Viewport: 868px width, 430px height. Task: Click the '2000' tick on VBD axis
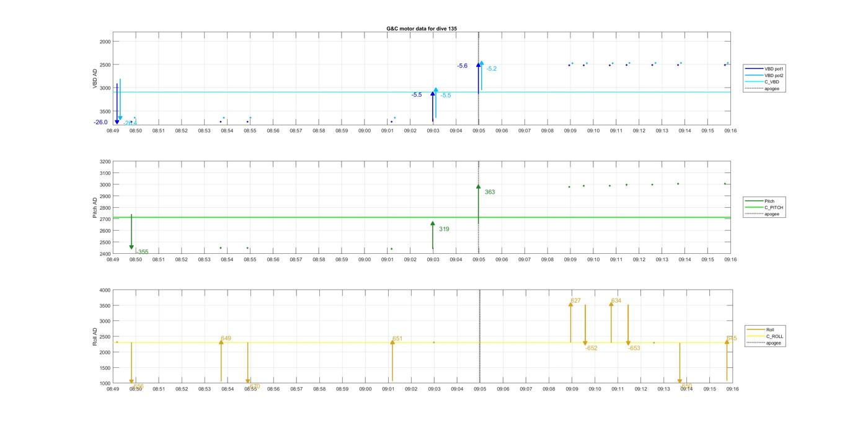[x=105, y=42]
